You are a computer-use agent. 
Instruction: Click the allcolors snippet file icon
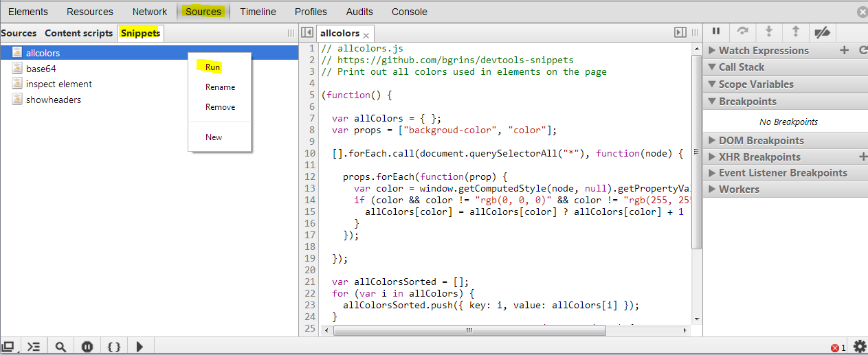click(17, 52)
